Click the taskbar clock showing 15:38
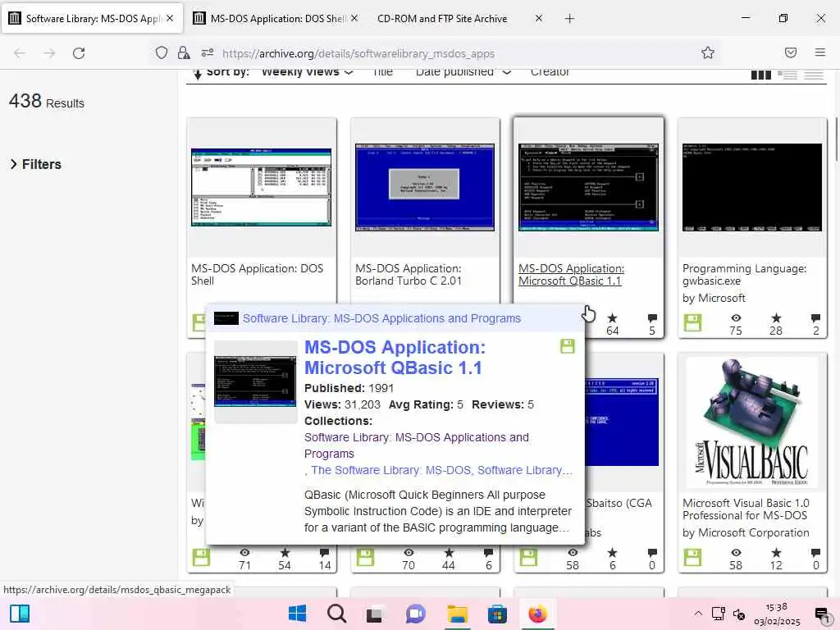The width and height of the screenshot is (840, 630). point(777,614)
